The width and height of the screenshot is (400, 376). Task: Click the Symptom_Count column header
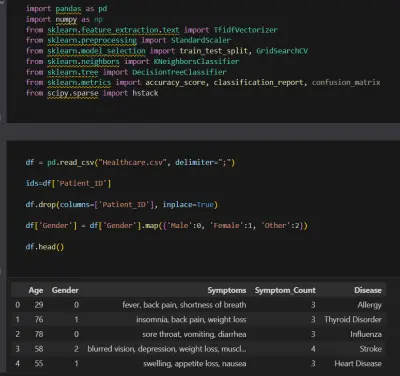pos(285,290)
